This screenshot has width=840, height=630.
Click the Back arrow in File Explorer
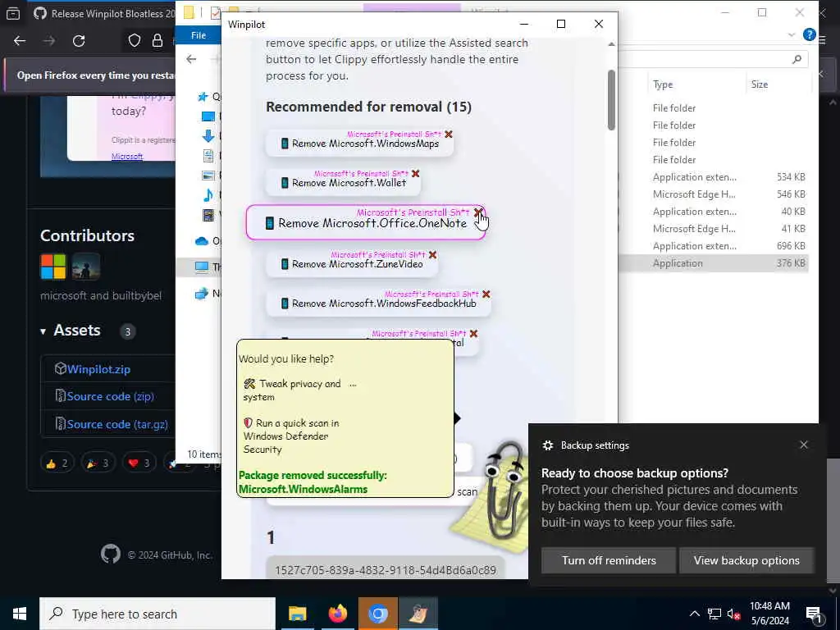(x=191, y=59)
